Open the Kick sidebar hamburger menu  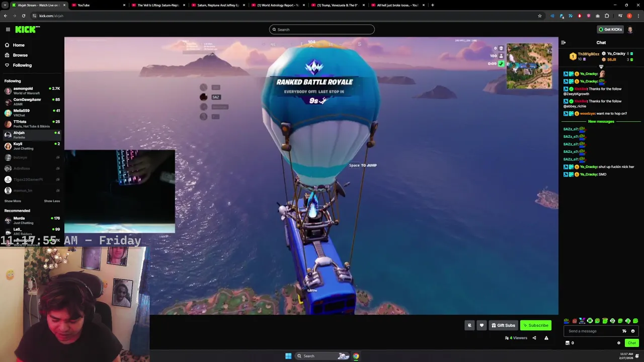[8, 30]
